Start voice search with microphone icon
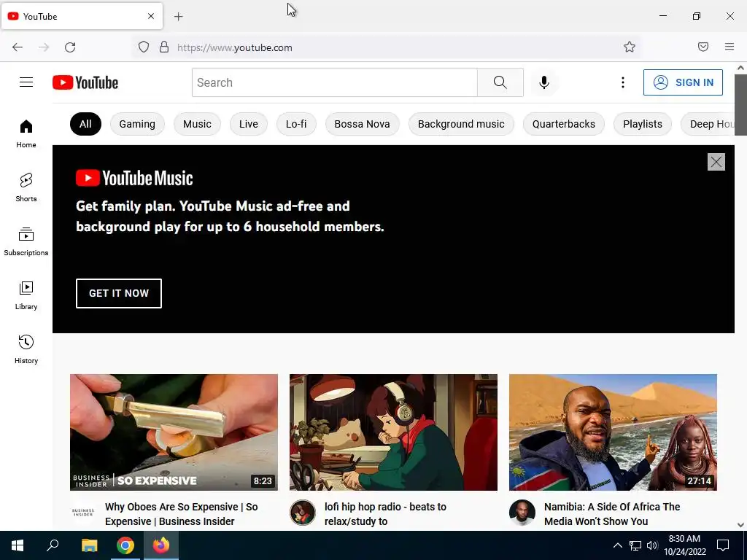Viewport: 747px width, 560px height. tap(544, 82)
